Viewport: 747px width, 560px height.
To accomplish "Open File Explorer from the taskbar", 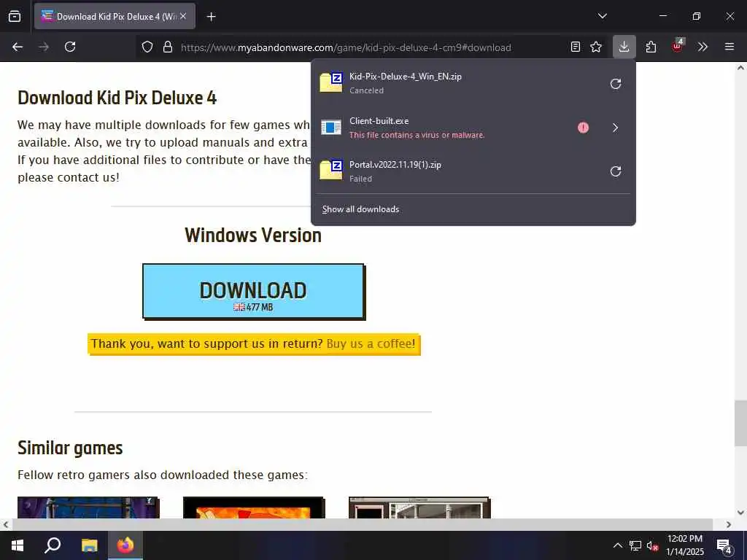I will pos(90,545).
